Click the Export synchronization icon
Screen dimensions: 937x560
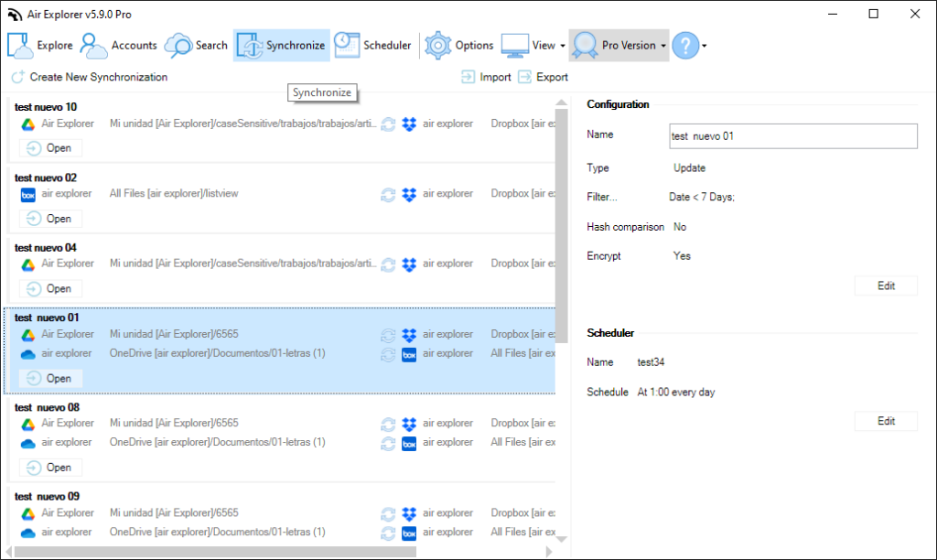526,77
